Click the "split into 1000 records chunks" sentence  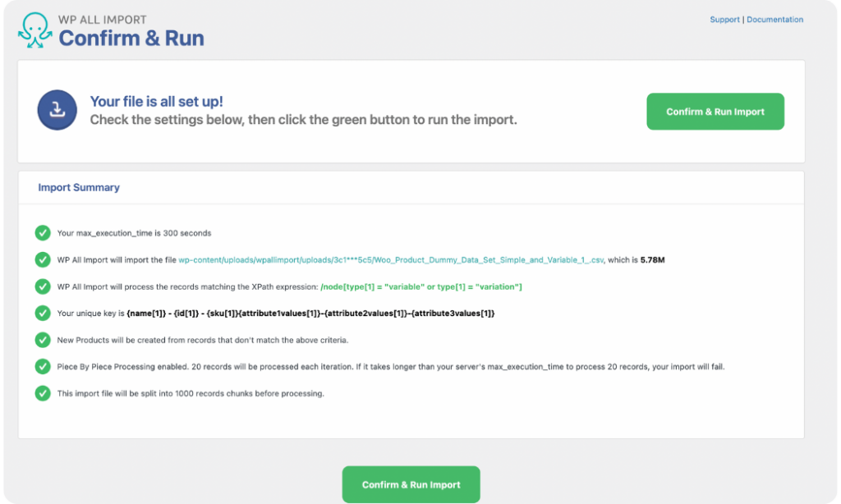191,393
